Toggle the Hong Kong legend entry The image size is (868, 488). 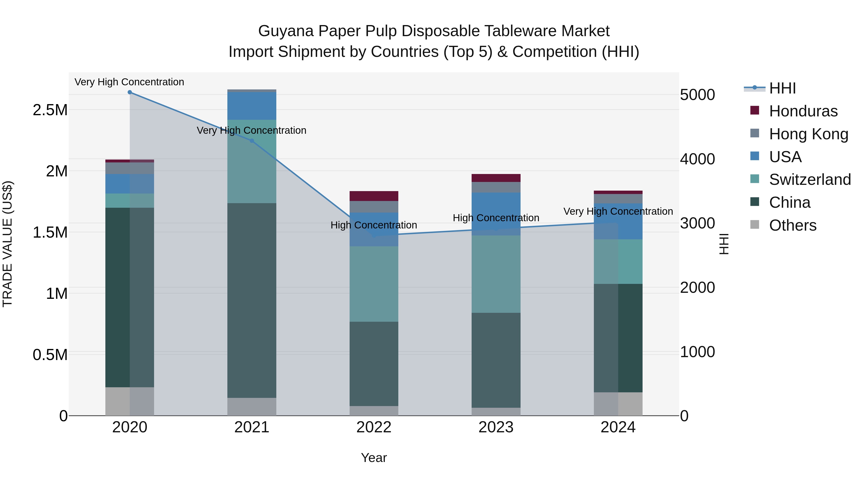pos(799,134)
